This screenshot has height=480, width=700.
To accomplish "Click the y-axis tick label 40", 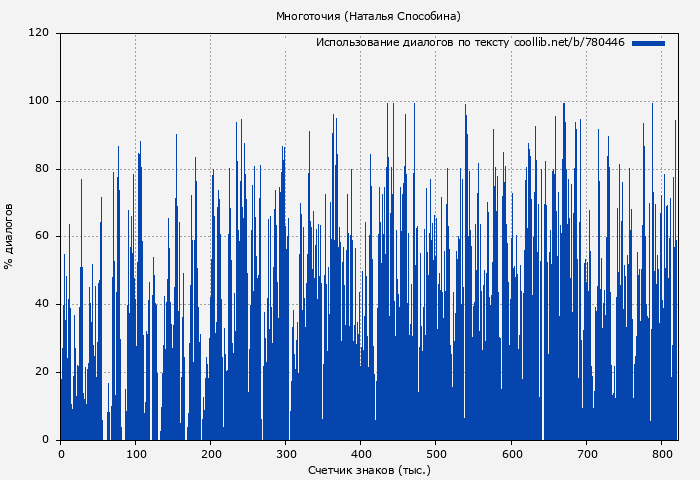I will tap(42, 304).
